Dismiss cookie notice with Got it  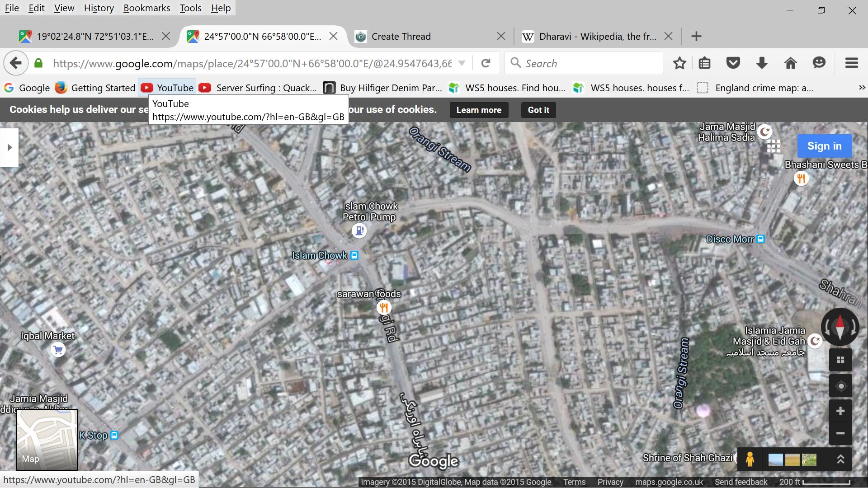538,110
